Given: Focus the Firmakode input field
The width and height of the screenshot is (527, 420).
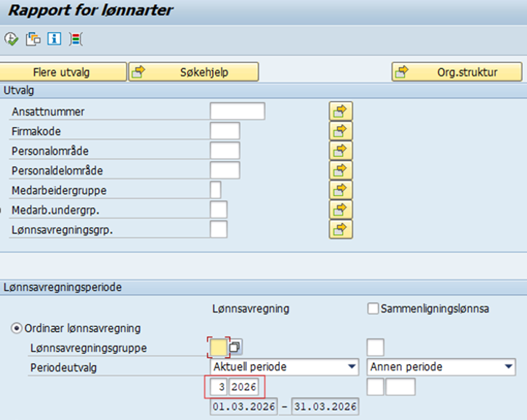Looking at the screenshot, I should 225,131.
